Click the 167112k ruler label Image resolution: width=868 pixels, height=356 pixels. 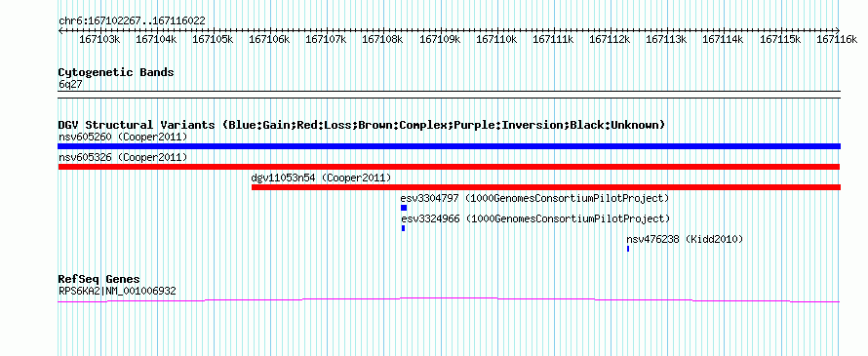[610, 39]
